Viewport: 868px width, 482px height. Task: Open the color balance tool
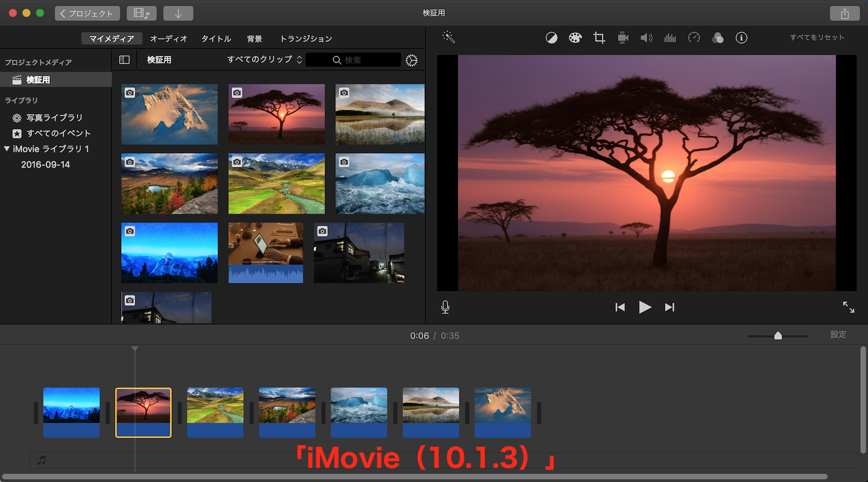point(551,37)
